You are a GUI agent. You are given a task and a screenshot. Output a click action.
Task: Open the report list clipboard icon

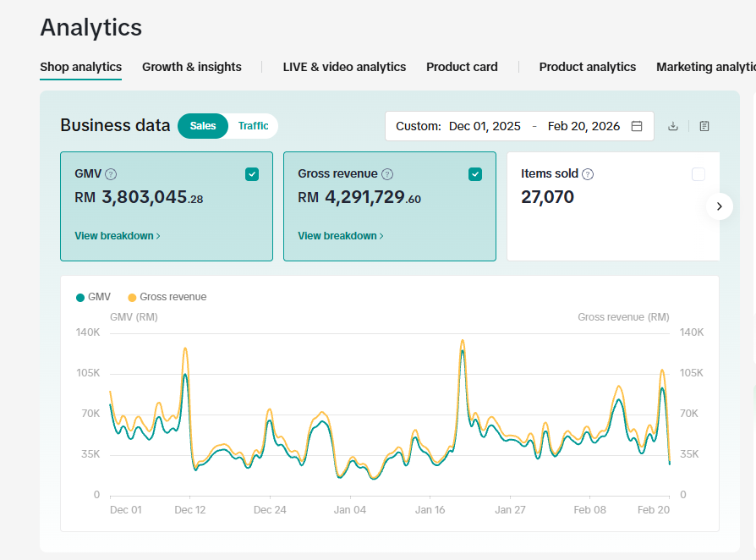tap(704, 125)
